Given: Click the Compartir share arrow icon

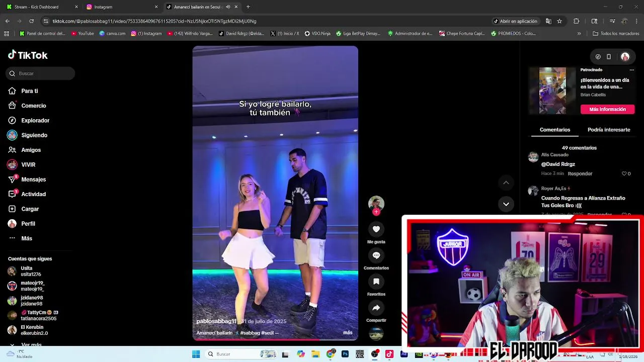Looking at the screenshot, I should pos(376,307).
